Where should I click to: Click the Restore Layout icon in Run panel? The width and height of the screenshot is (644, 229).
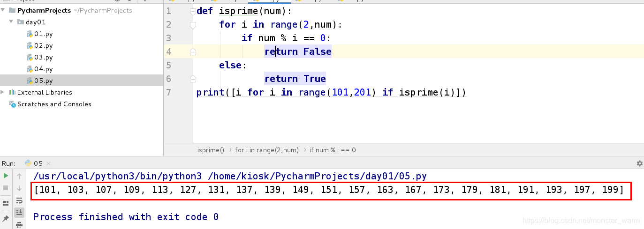(6, 203)
